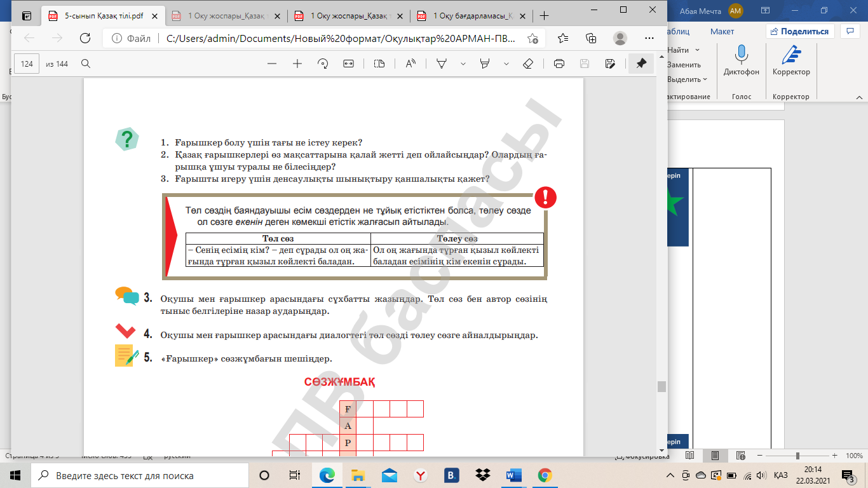Screen dimensions: 868x488
Task: Open a new browser tab
Action: (544, 16)
